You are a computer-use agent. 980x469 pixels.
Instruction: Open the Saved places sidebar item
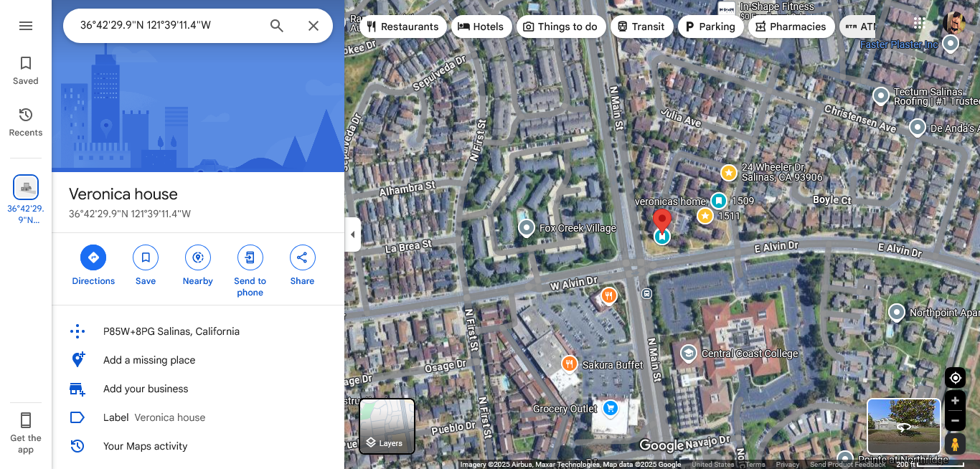point(26,70)
